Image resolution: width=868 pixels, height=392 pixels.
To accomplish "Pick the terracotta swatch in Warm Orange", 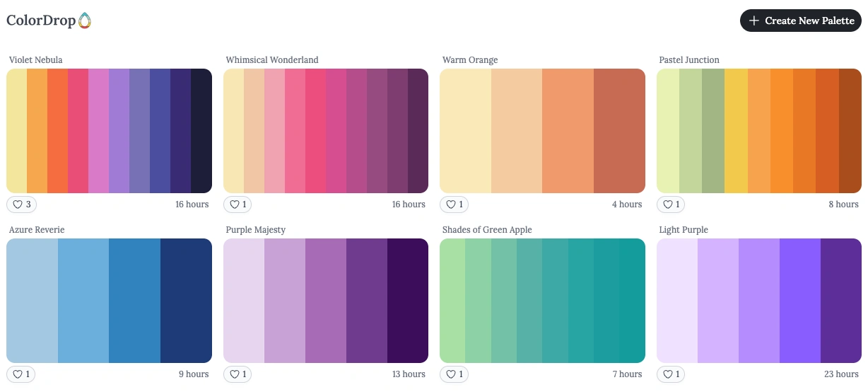I will 619,131.
